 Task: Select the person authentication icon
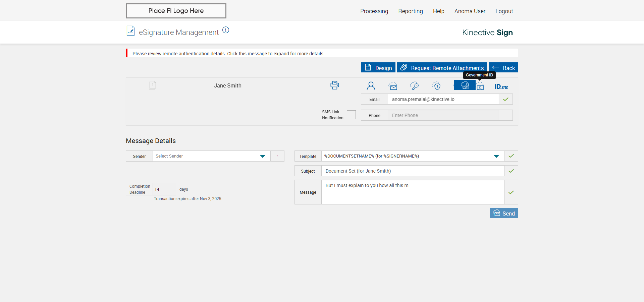tap(371, 86)
